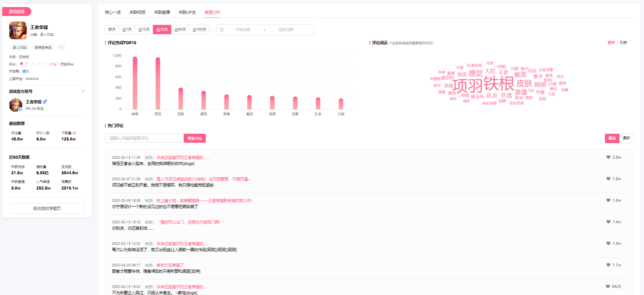Click the comment 弱者才需要怜悯

(x=156, y=271)
